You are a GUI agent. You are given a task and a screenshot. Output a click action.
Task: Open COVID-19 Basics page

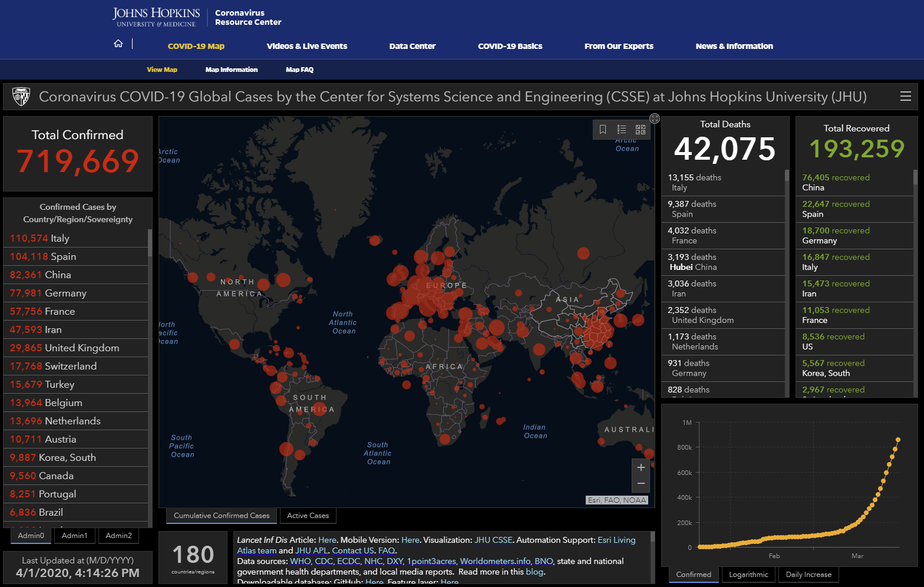[510, 46]
